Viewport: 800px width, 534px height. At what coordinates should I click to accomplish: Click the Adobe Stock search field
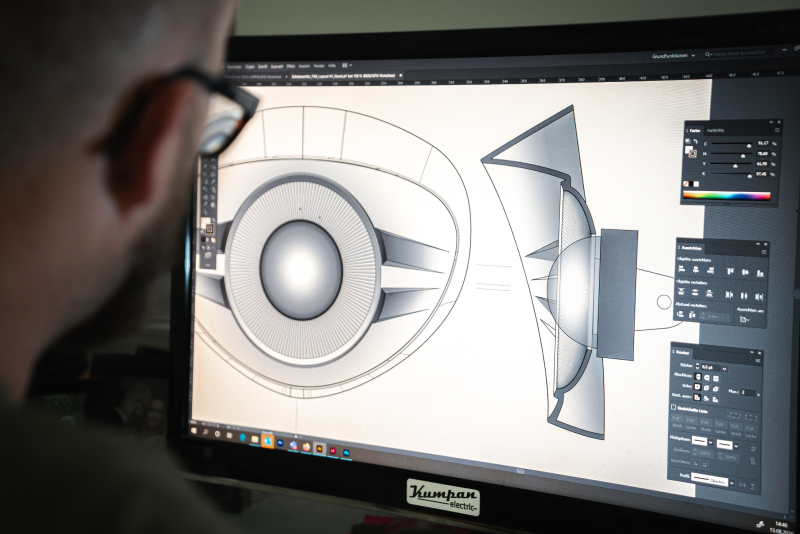point(739,53)
